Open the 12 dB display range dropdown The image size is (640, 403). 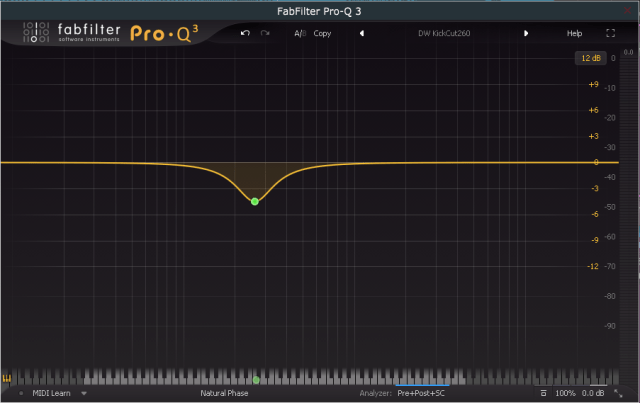[x=589, y=58]
